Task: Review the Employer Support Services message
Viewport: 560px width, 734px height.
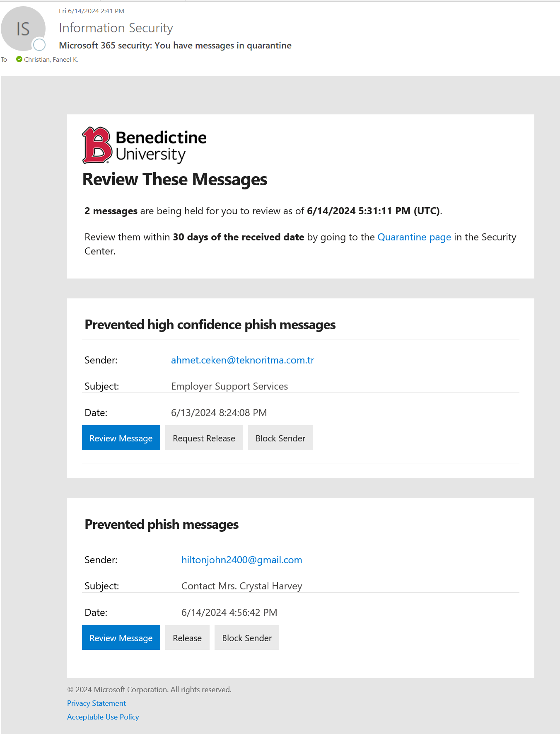Action: (121, 438)
